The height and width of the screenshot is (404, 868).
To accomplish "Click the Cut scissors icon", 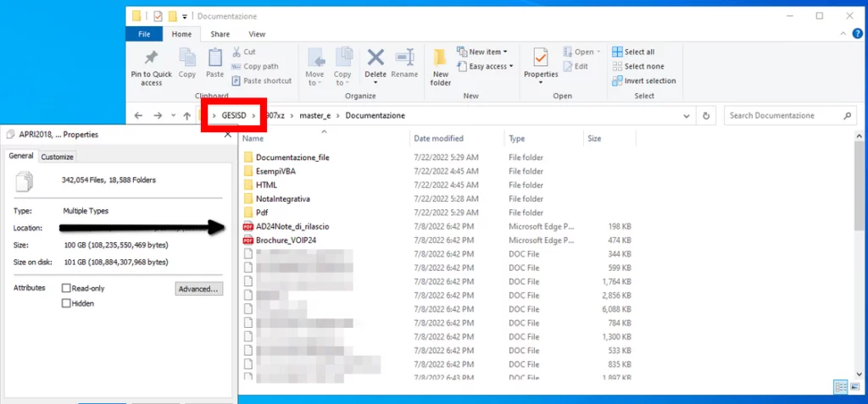I will [x=236, y=53].
